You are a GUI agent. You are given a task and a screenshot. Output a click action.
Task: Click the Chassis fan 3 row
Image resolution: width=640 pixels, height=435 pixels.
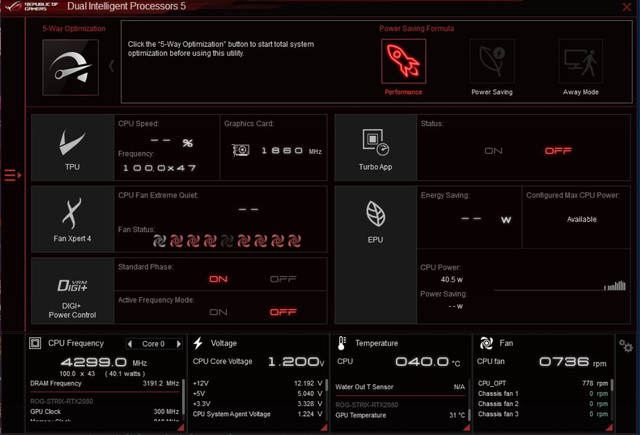tap(543, 414)
